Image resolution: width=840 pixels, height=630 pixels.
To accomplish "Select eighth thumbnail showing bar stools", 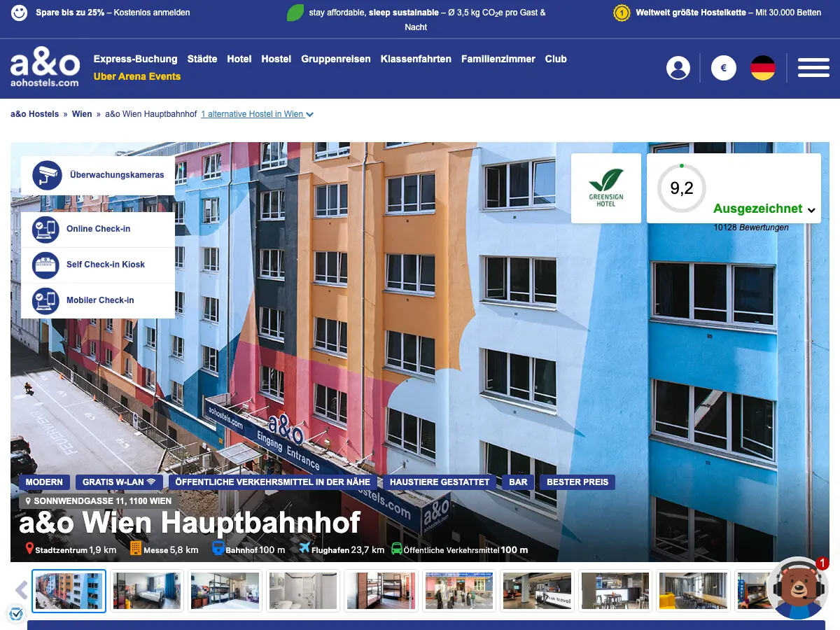I will click(x=615, y=591).
